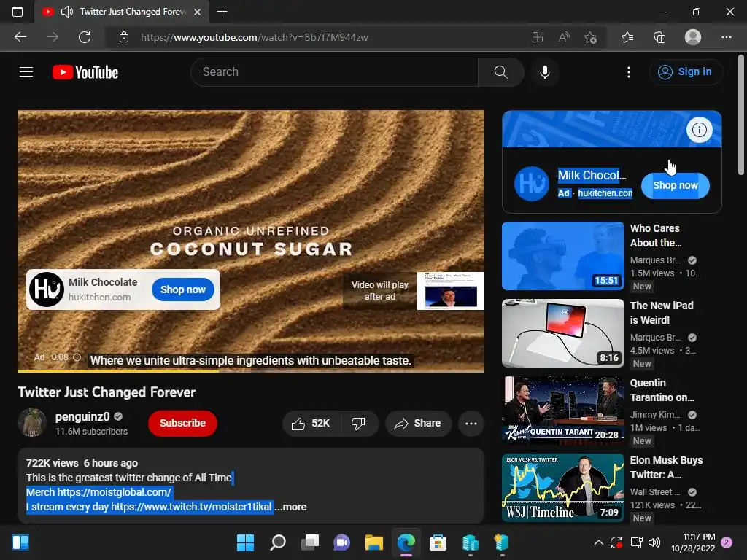Click the search magnifier button
The height and width of the screenshot is (560, 747).
[x=500, y=72]
